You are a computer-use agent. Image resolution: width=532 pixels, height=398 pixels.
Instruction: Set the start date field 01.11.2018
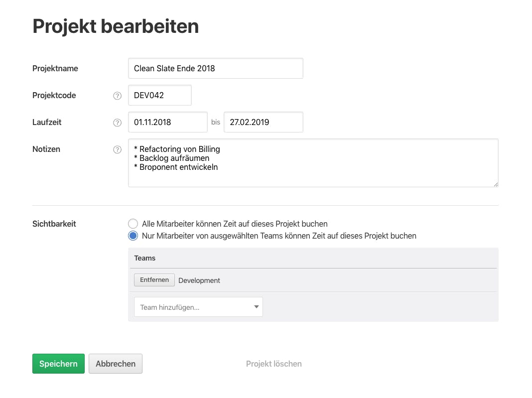167,122
